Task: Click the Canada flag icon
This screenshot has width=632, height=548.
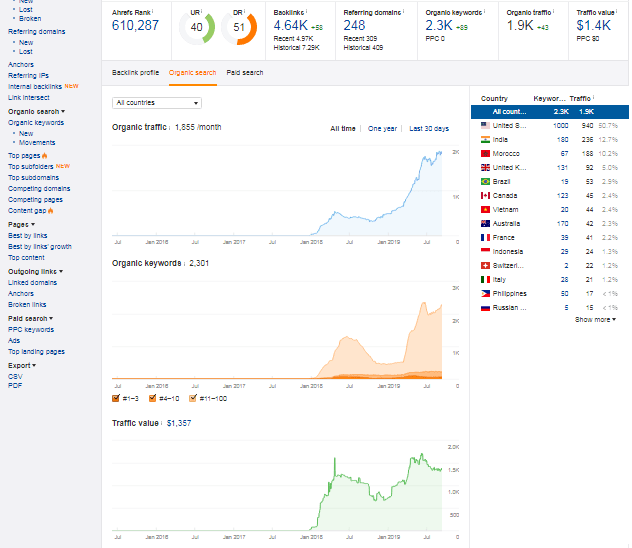Action: [x=485, y=195]
